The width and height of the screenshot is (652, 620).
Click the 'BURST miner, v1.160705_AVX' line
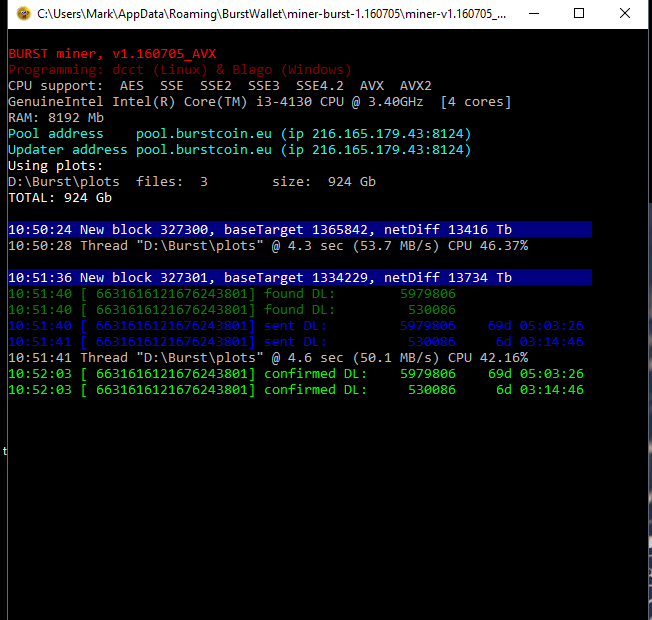112,54
